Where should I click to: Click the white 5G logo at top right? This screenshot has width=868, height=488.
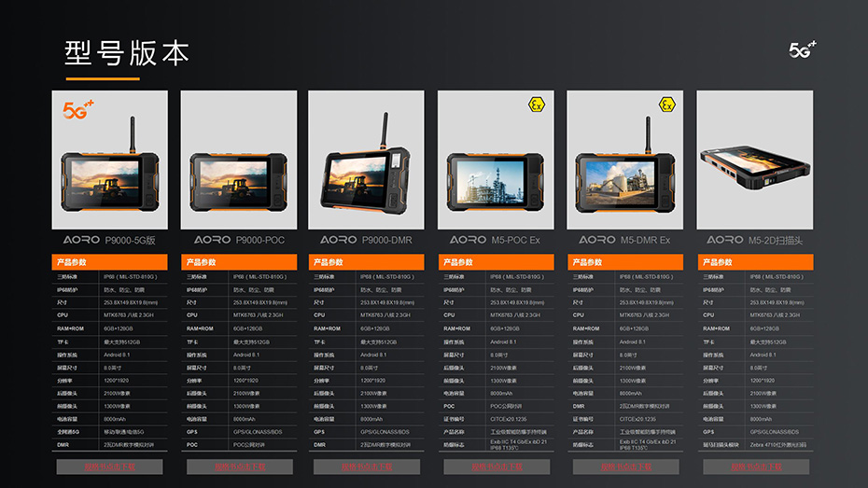click(802, 49)
